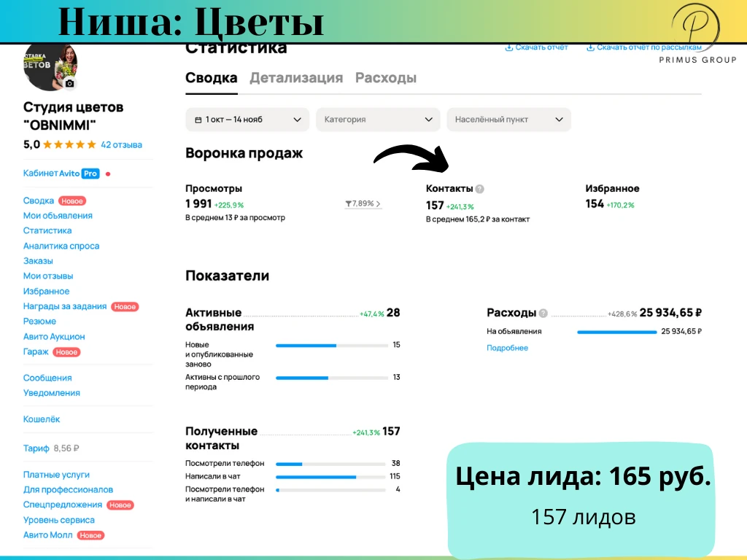Click the Избранное value 154
747x560 pixels.
595,204
